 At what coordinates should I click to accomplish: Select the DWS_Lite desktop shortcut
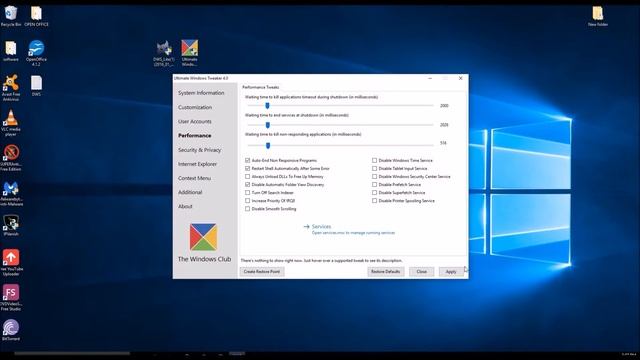(x=164, y=53)
